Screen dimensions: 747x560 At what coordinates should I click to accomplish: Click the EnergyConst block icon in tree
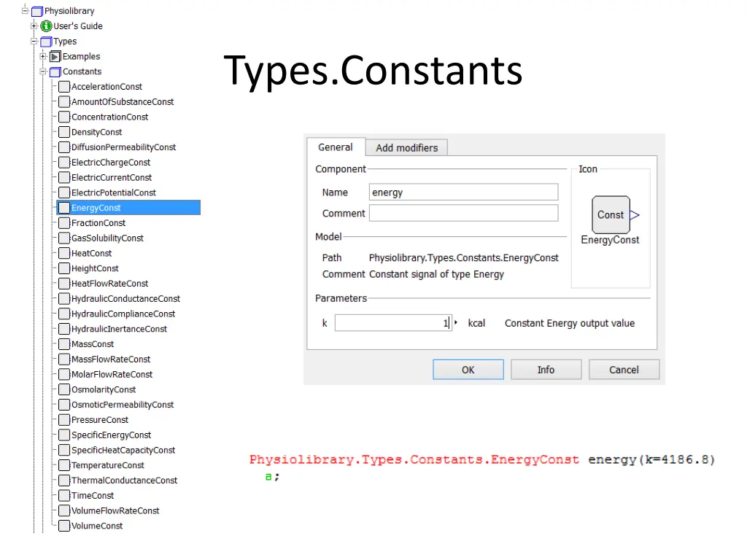64,208
